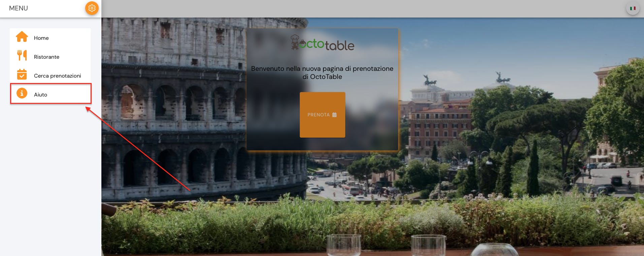Click the MENU header title
The width and height of the screenshot is (644, 256).
[x=19, y=8]
